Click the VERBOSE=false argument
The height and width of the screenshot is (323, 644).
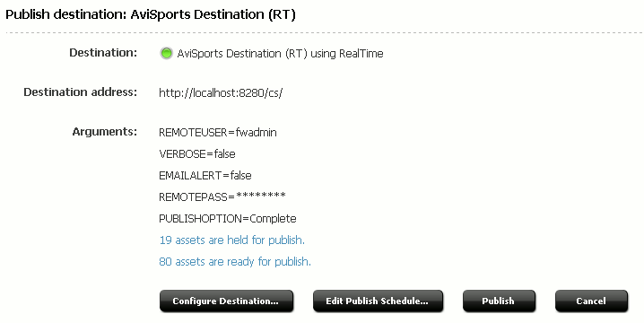click(197, 153)
